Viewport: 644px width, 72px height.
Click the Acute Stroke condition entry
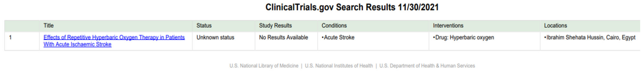point(339,38)
